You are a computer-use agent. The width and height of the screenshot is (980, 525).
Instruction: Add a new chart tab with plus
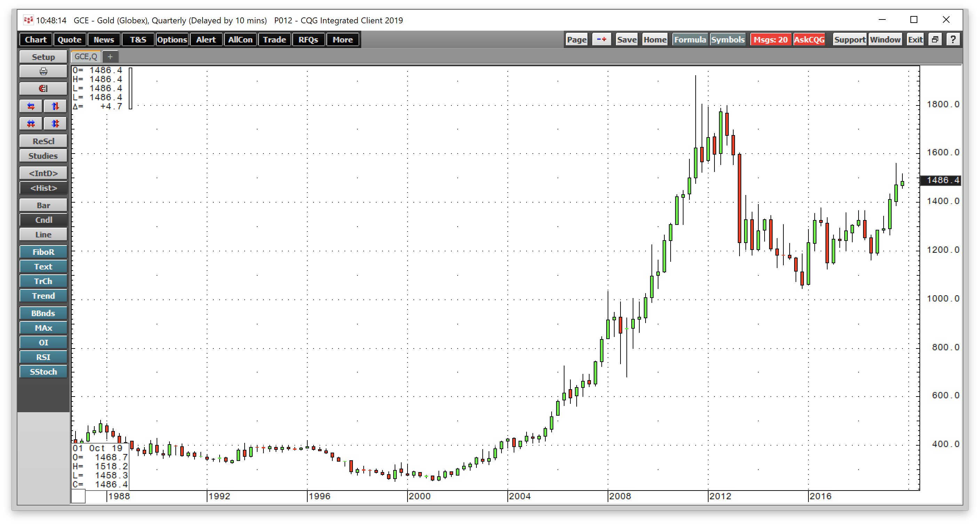110,57
